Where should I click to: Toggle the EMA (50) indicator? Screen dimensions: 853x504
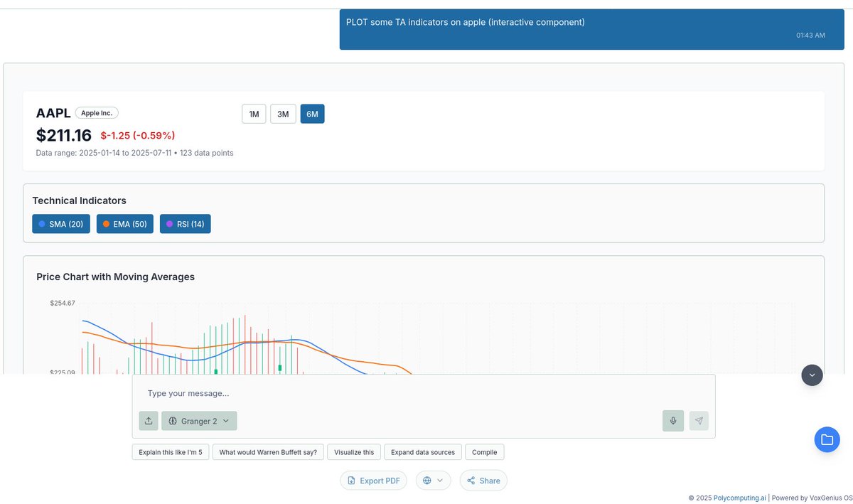tap(125, 224)
